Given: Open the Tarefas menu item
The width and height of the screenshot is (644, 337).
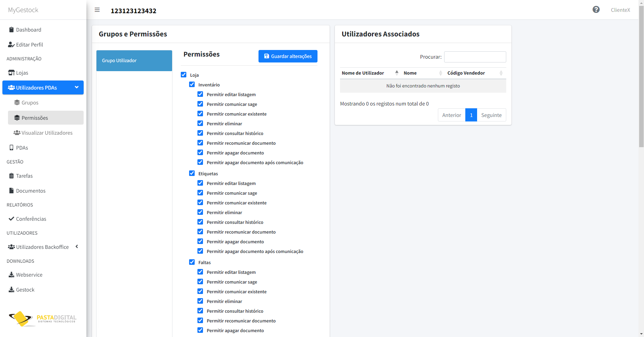Looking at the screenshot, I should (43, 176).
